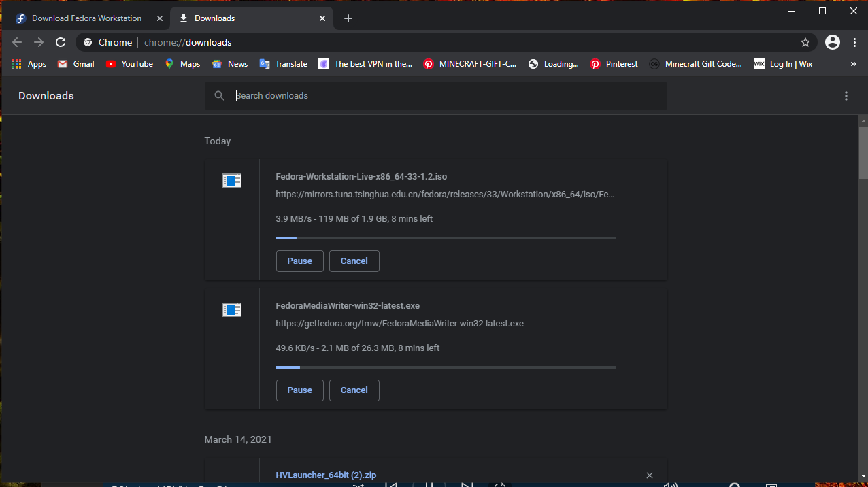Cancel the FedoraMediaWriter download
868x487 pixels.
click(x=354, y=390)
